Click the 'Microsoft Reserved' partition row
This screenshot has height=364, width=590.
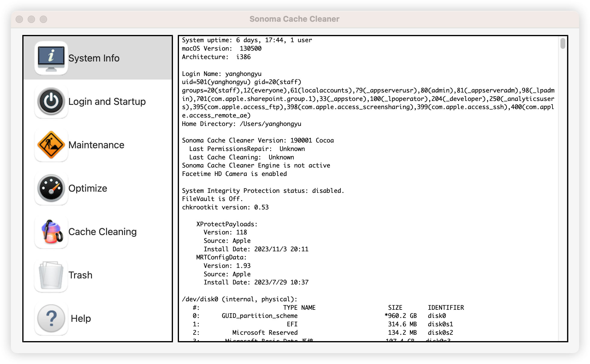pyautogui.click(x=323, y=333)
